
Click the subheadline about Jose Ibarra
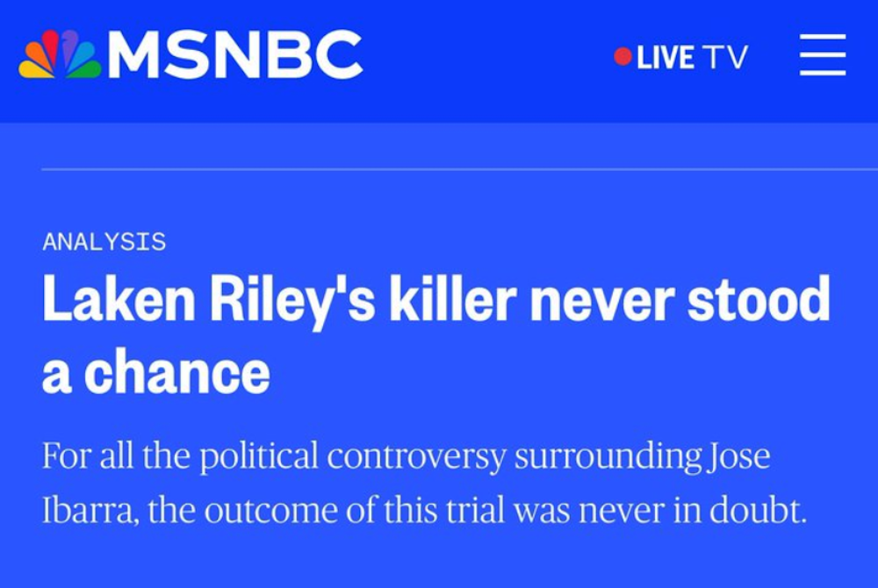tap(423, 484)
